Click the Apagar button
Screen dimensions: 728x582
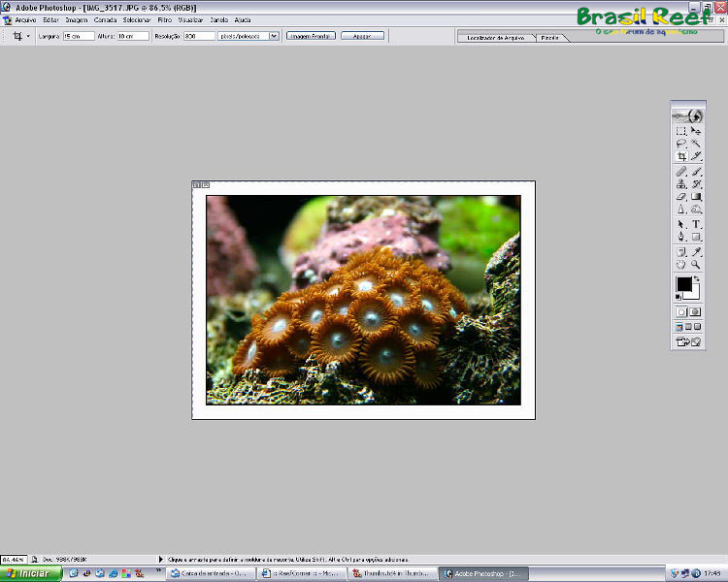point(362,35)
